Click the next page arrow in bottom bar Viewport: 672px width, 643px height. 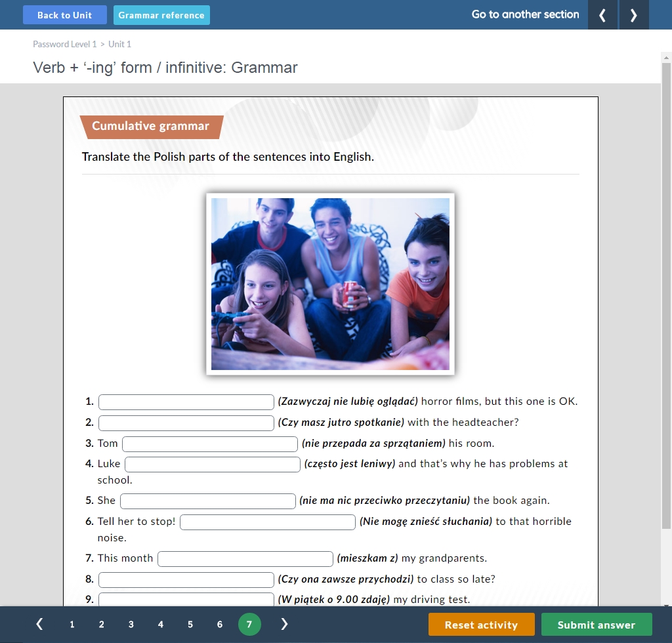(x=284, y=624)
